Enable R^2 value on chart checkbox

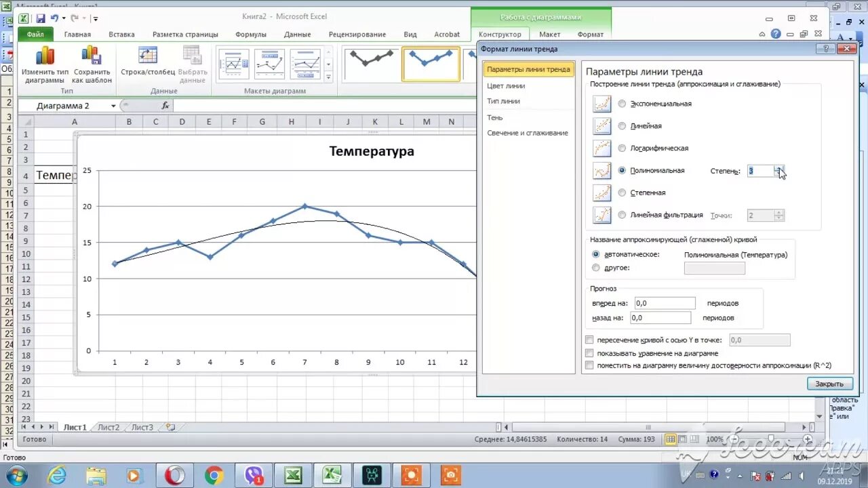pyautogui.click(x=589, y=365)
